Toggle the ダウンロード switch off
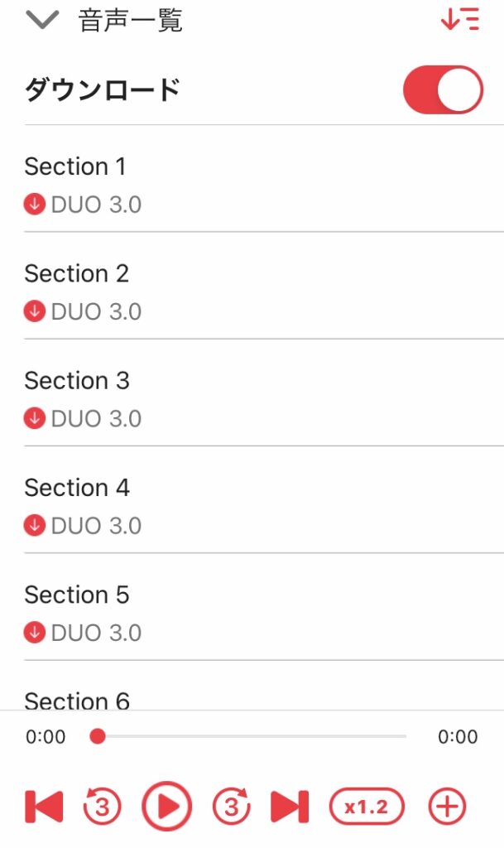Image resolution: width=504 pixels, height=848 pixels. pyautogui.click(x=443, y=90)
